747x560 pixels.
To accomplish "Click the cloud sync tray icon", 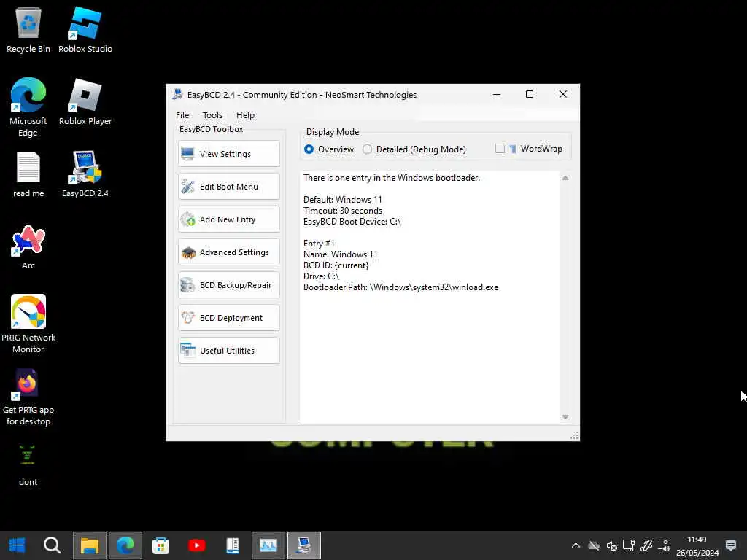I will [x=594, y=545].
